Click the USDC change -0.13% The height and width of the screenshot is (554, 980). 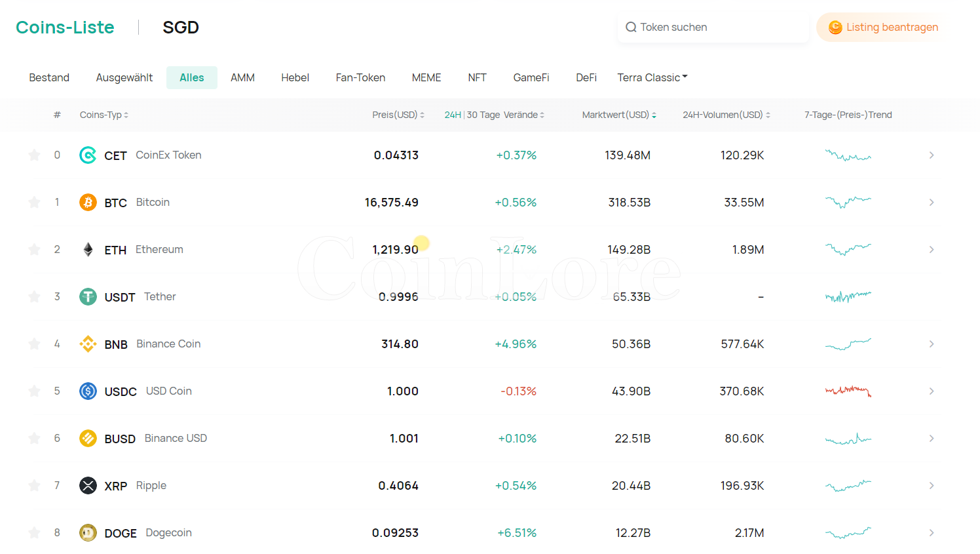click(518, 391)
